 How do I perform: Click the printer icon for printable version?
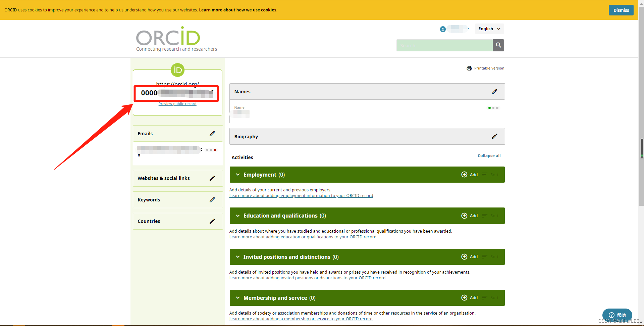tap(469, 68)
